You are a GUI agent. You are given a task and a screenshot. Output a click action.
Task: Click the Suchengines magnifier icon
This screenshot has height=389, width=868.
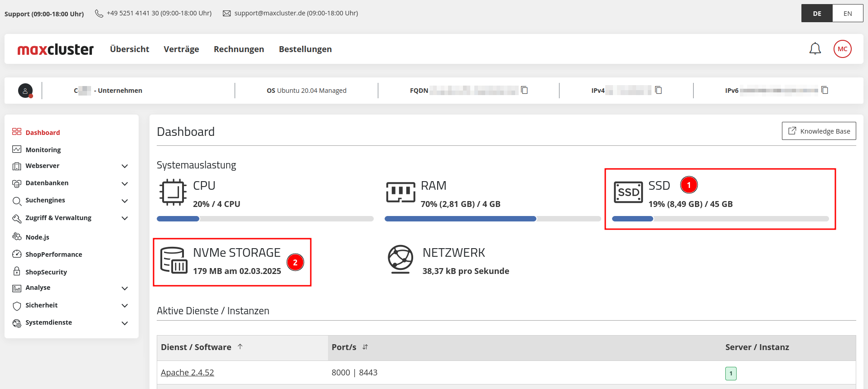tap(17, 201)
